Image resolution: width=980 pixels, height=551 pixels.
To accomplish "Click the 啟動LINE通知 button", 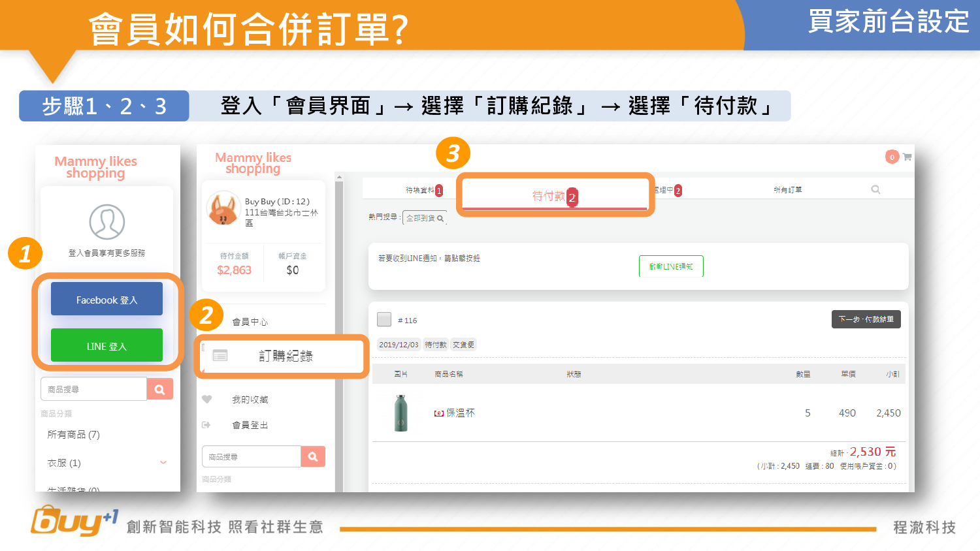I will pyautogui.click(x=671, y=266).
